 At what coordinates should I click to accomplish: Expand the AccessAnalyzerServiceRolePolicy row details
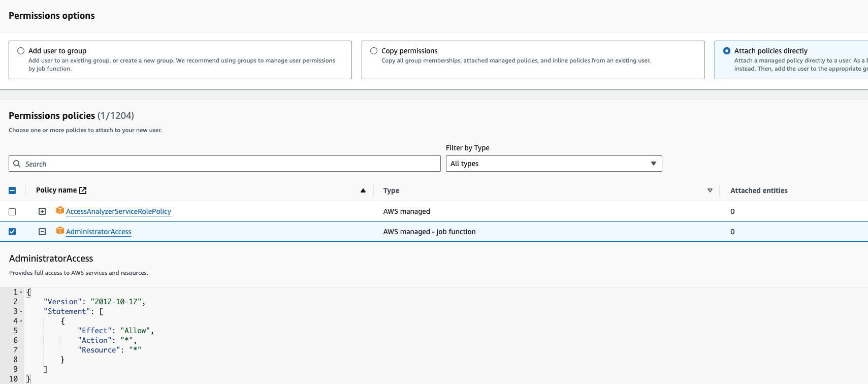42,211
